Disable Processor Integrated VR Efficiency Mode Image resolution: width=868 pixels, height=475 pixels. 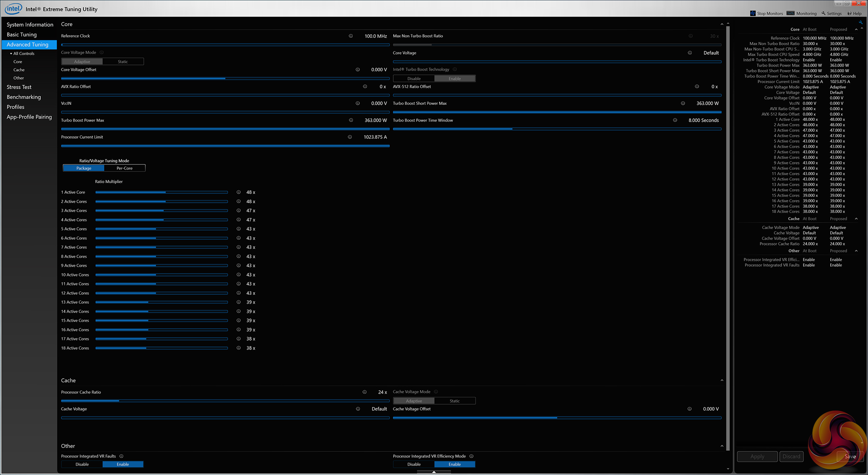pos(414,464)
